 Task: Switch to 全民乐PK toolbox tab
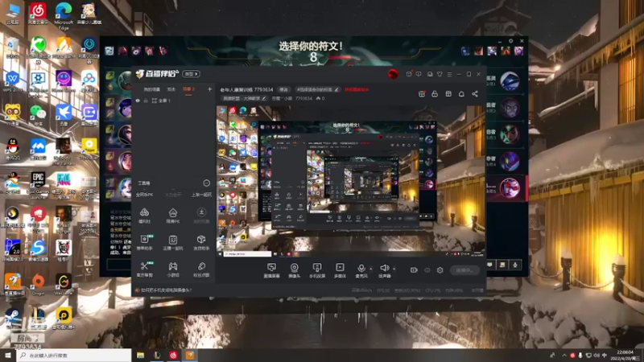pyautogui.click(x=145, y=195)
